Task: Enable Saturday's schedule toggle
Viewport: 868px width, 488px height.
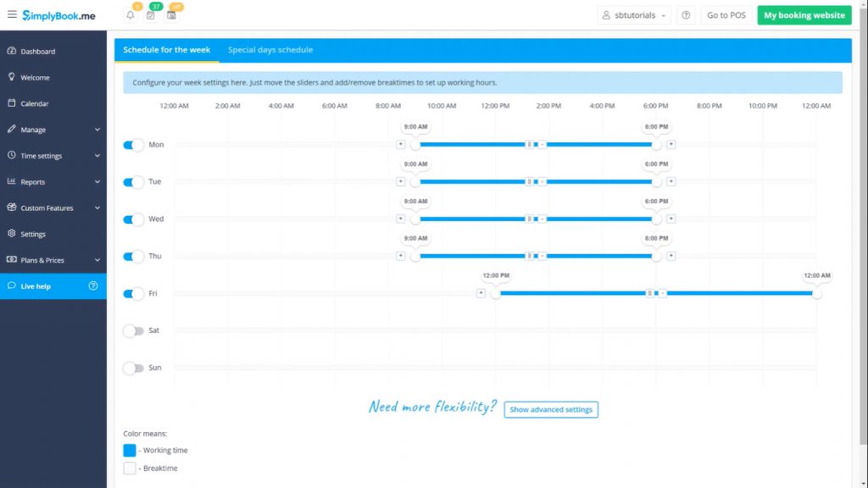Action: (x=132, y=330)
